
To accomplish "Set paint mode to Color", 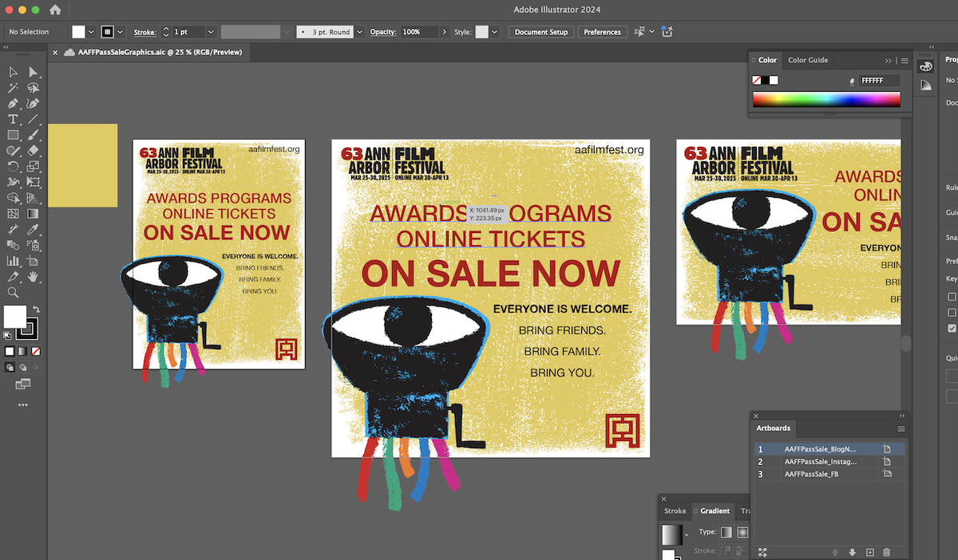I will 10,351.
